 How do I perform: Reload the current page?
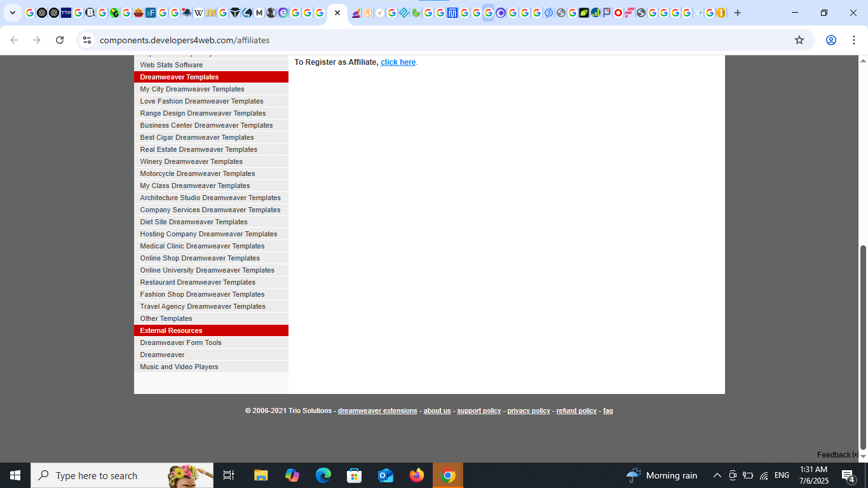pyautogui.click(x=60, y=40)
